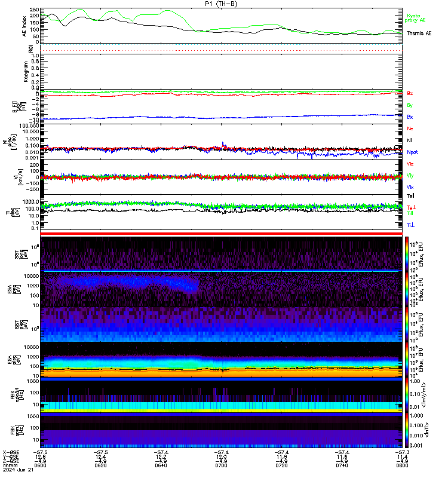Click the mV/m colorbar for FBK edc34
The height and width of the screenshot is (478, 448).
pyautogui.click(x=407, y=395)
